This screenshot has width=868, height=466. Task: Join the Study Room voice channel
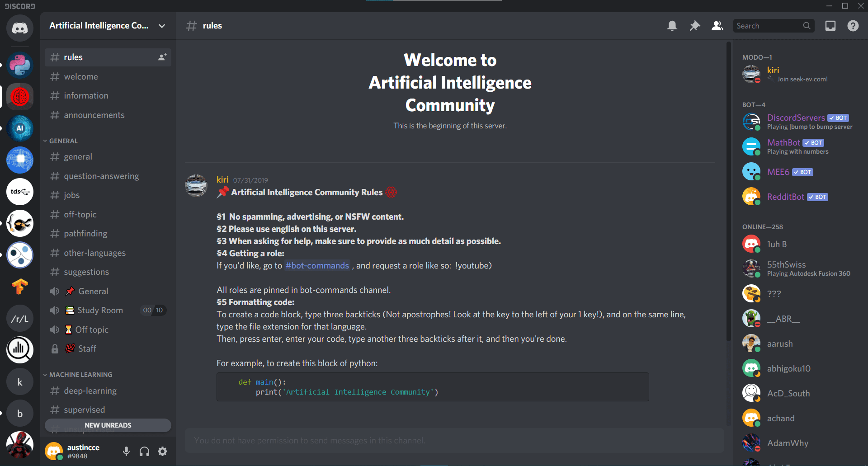tap(108, 310)
